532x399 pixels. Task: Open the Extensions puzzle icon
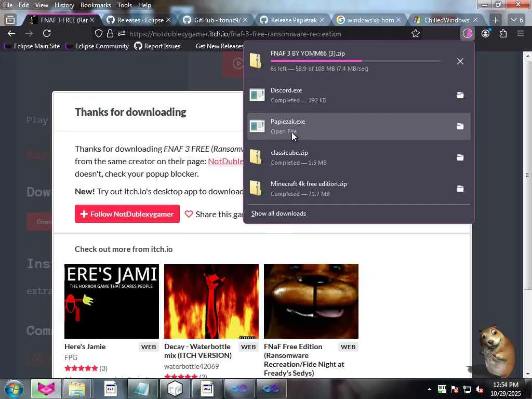[x=503, y=33]
